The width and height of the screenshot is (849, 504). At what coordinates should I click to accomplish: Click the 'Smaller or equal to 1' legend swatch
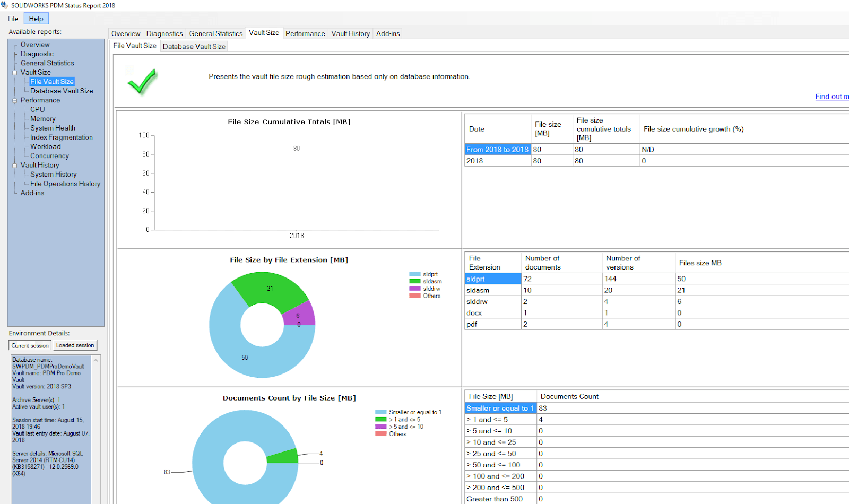[x=381, y=412]
